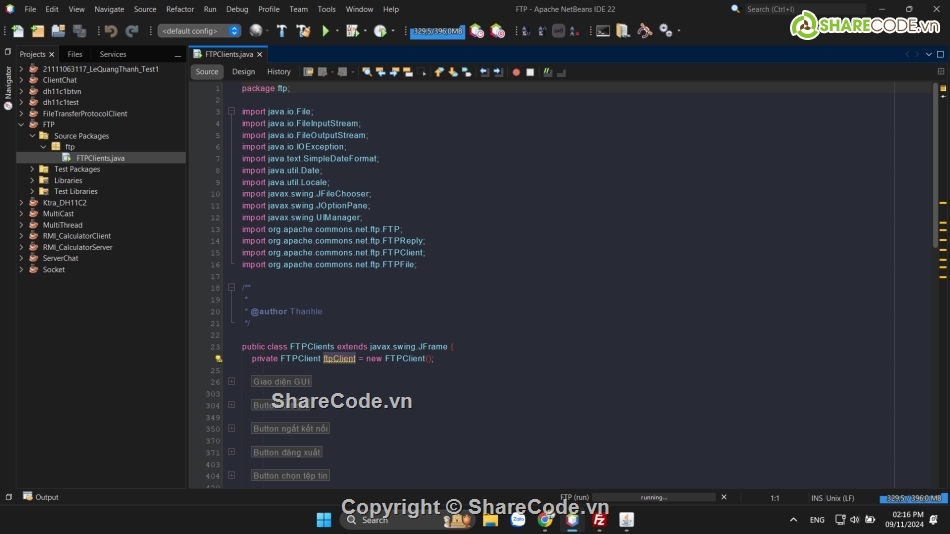950x534 pixels.
Task: Expand the MultiCast project node
Action: point(21,214)
